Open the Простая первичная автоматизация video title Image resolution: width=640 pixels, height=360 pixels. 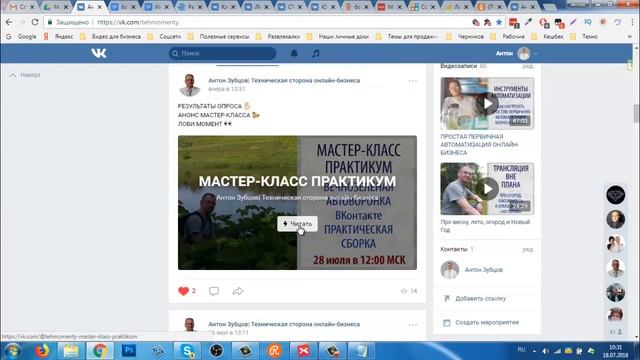click(x=479, y=144)
